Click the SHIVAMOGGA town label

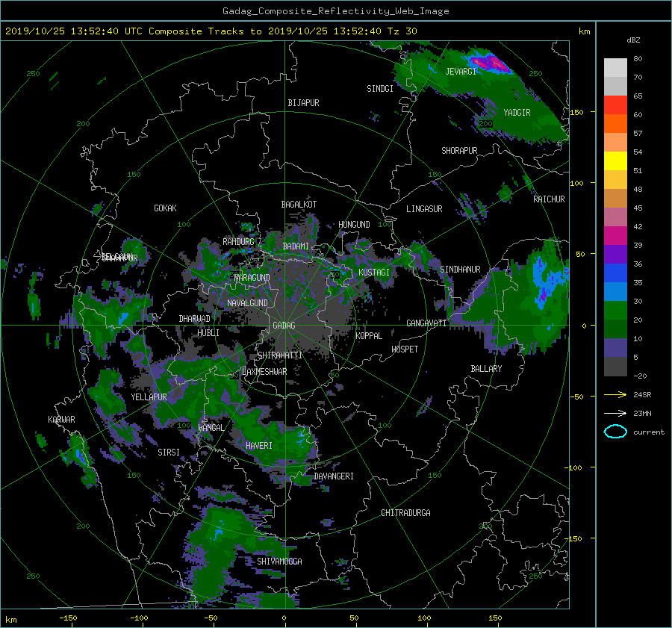click(279, 561)
